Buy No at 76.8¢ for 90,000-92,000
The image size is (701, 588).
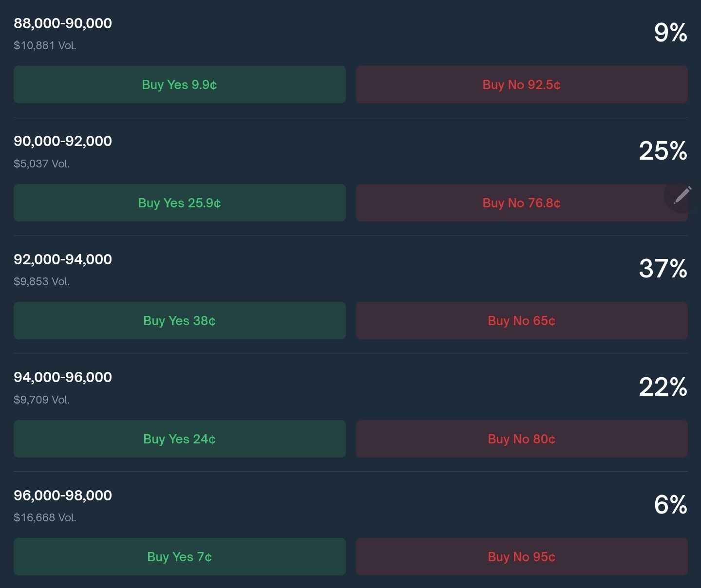pos(522,203)
